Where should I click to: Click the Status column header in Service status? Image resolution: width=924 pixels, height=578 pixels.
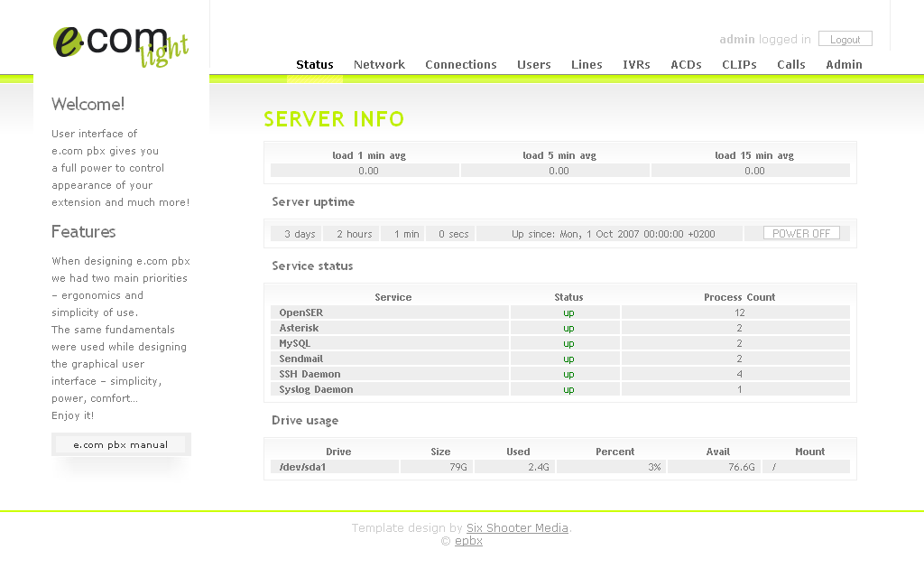[568, 297]
